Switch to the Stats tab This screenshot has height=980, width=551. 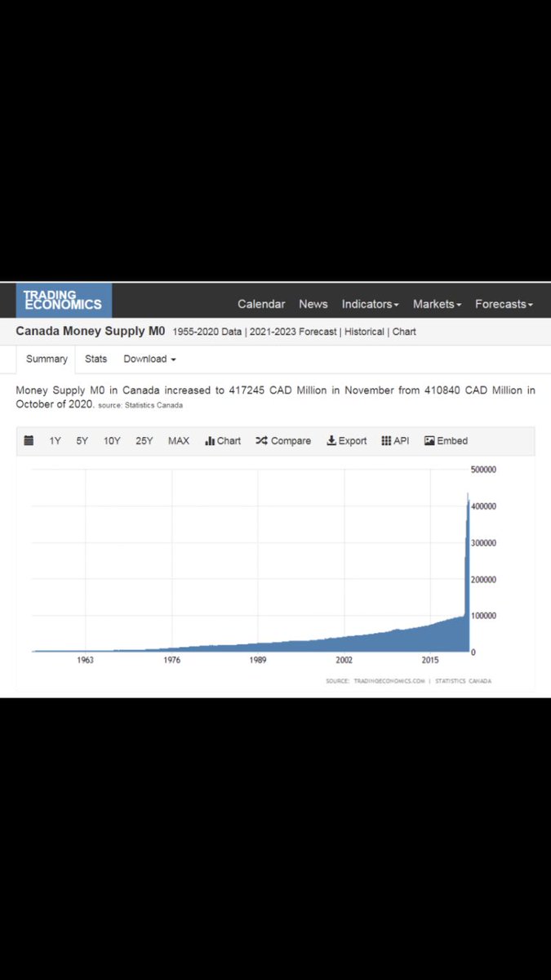[x=96, y=359]
